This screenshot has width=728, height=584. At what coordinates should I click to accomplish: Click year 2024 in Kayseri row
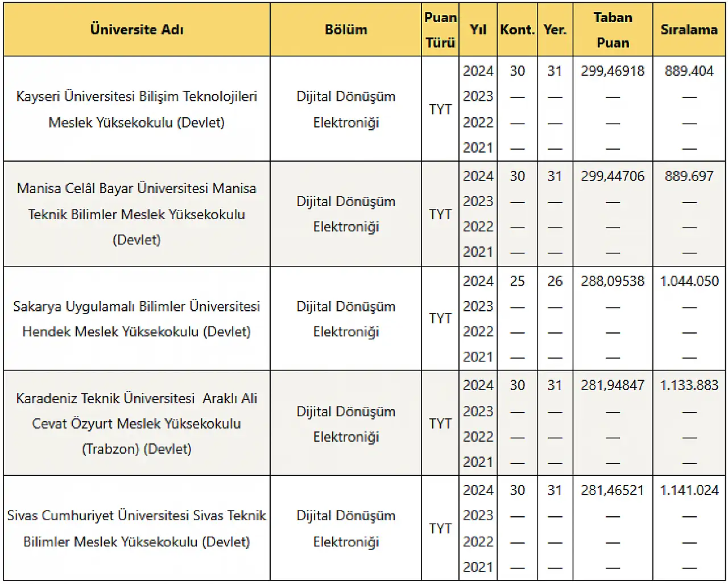[x=478, y=71]
